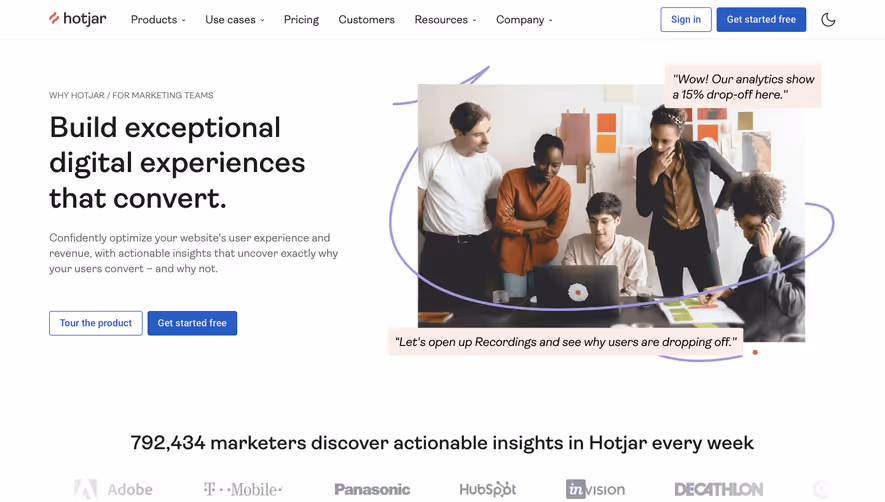The image size is (885, 502).
Task: Click the "Build exceptional digital experiences" headline
Action: click(177, 163)
